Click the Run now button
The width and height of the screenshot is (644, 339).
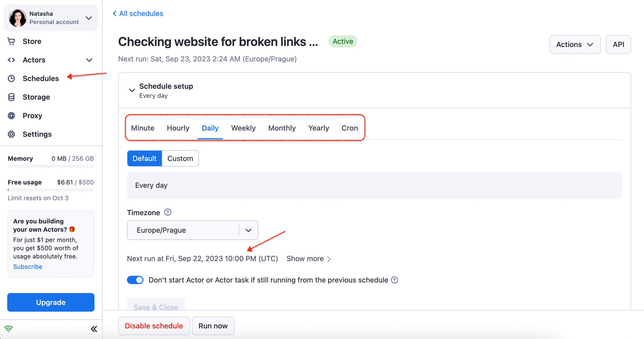pyautogui.click(x=213, y=325)
